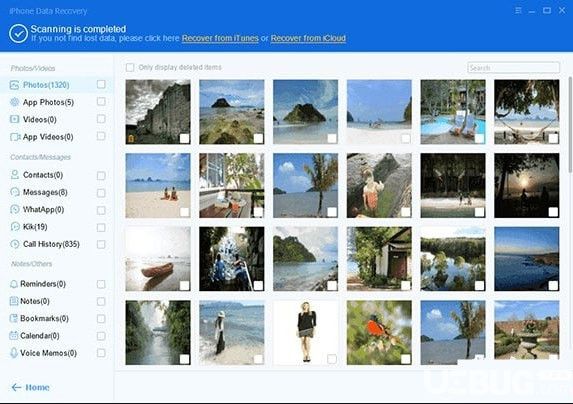Click the Contacts person icon
573x404 pixels.
[15, 175]
